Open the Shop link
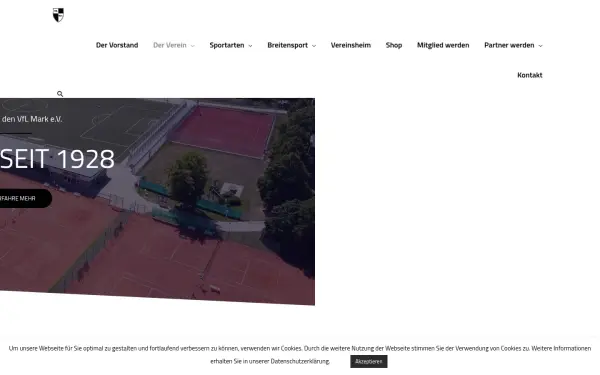 point(394,45)
